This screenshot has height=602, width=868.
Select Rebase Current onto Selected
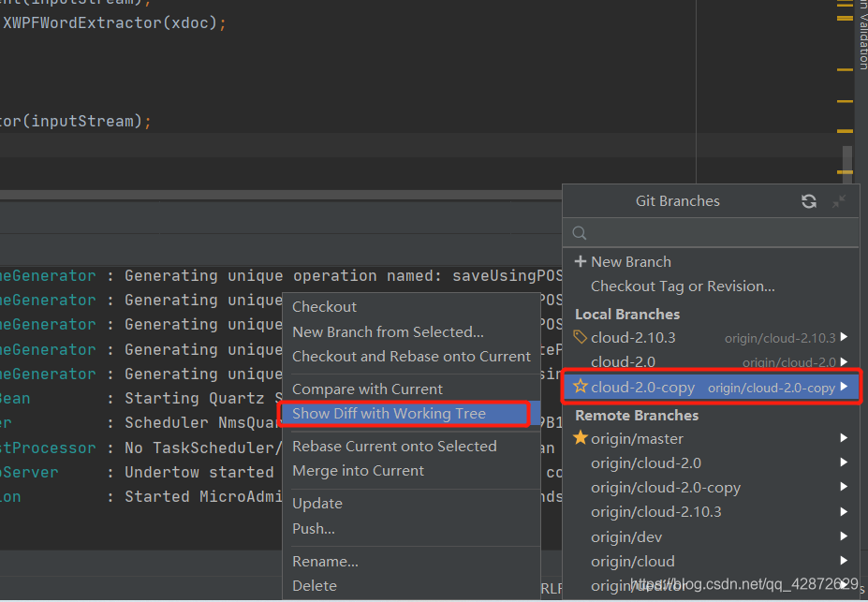coord(411,446)
